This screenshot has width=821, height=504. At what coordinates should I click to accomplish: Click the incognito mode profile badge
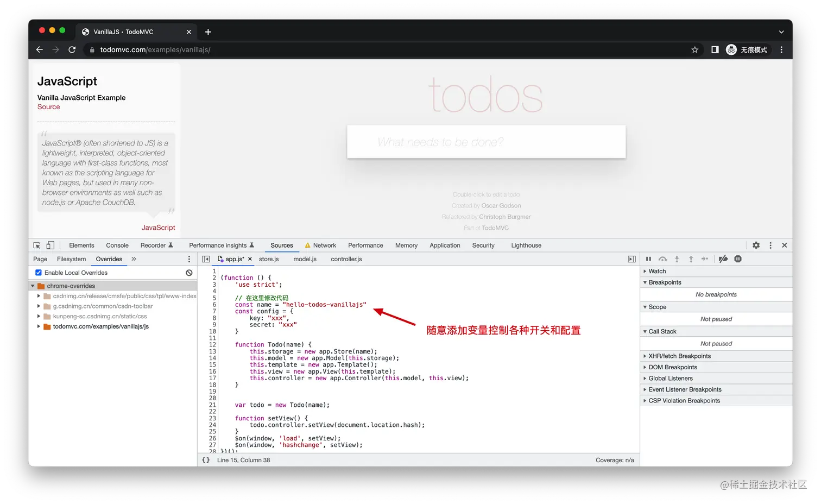[748, 49]
